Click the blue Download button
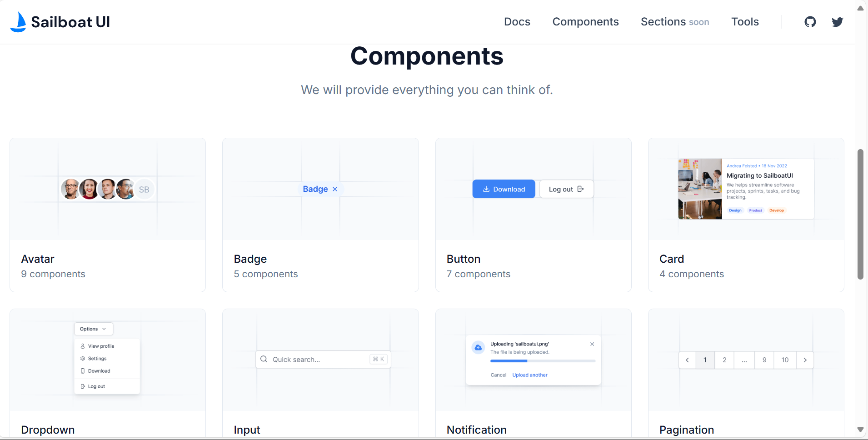Screen dimensions: 868x440 (504, 189)
